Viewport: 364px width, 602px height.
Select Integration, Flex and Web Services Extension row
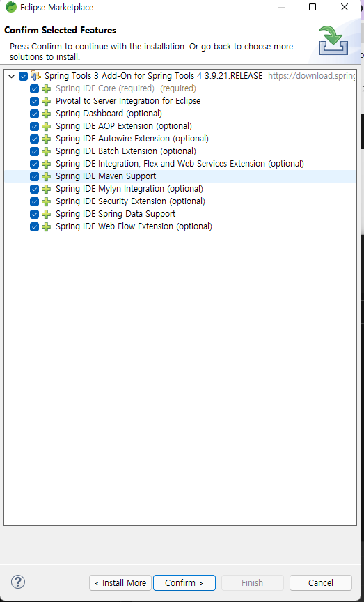[180, 164]
